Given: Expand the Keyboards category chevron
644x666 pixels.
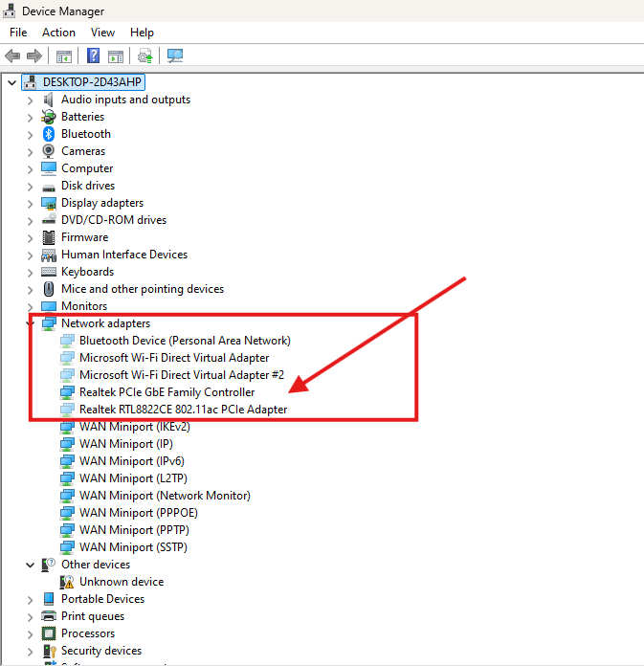Looking at the screenshot, I should (x=30, y=273).
